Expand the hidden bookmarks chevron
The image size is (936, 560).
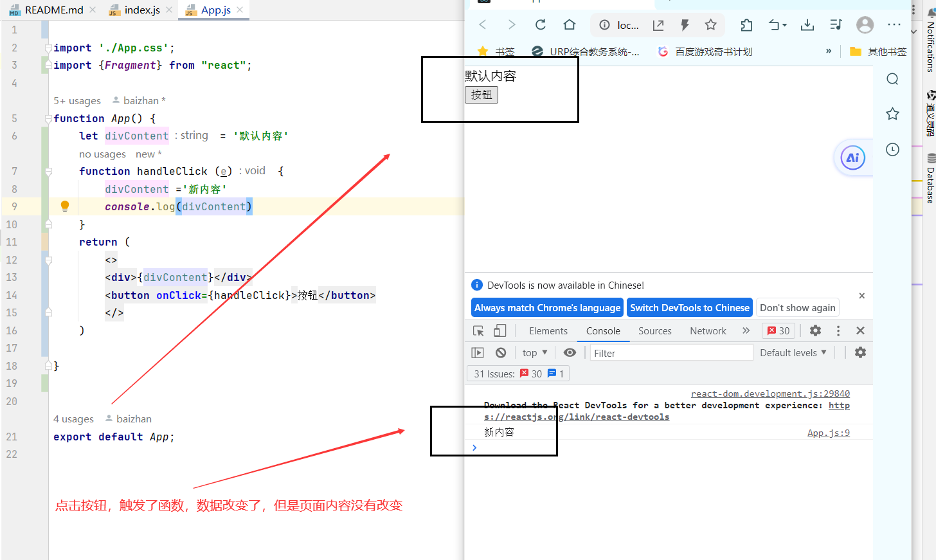pyautogui.click(x=829, y=51)
